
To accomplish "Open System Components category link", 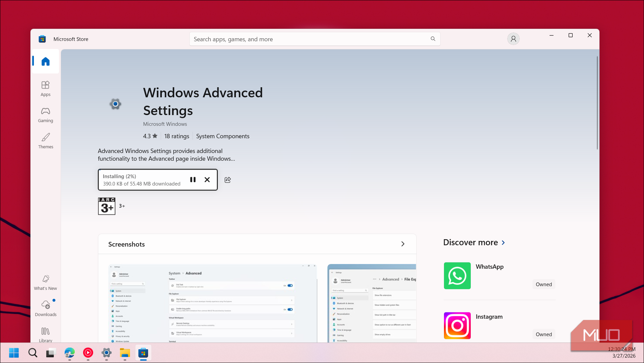I will tap(223, 136).
